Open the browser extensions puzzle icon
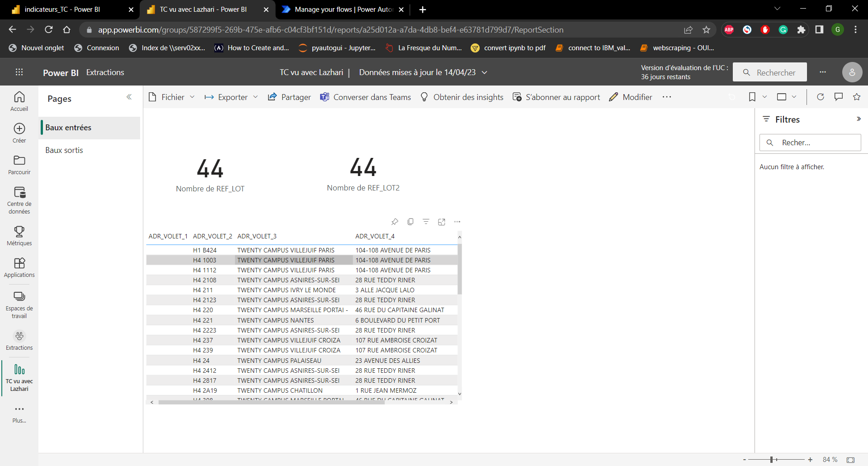The height and width of the screenshot is (466, 868). [x=801, y=29]
